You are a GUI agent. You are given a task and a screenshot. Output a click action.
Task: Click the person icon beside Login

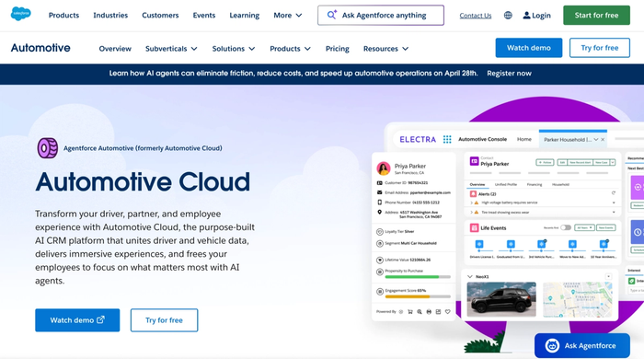coord(526,16)
